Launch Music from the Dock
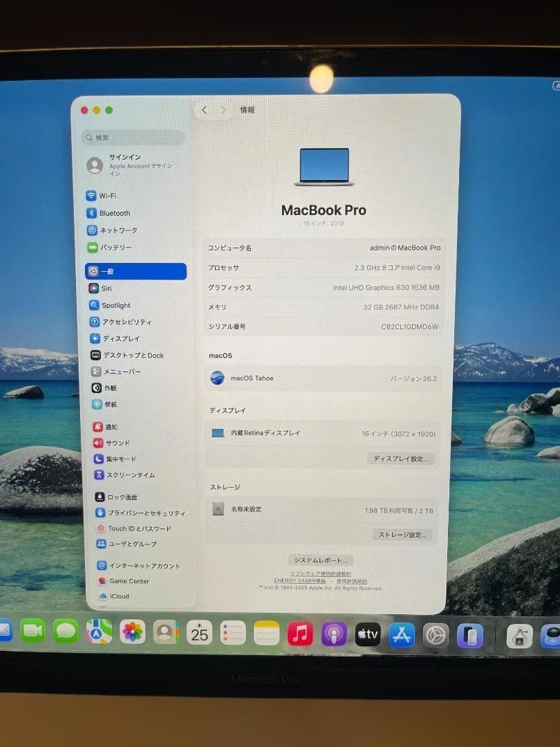560x747 pixels. coord(300,633)
